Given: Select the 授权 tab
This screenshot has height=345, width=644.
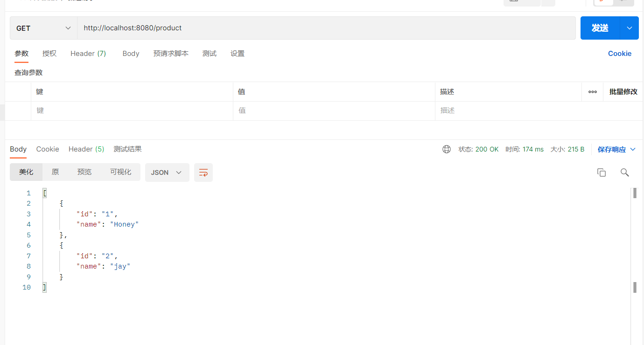Looking at the screenshot, I should 49,54.
